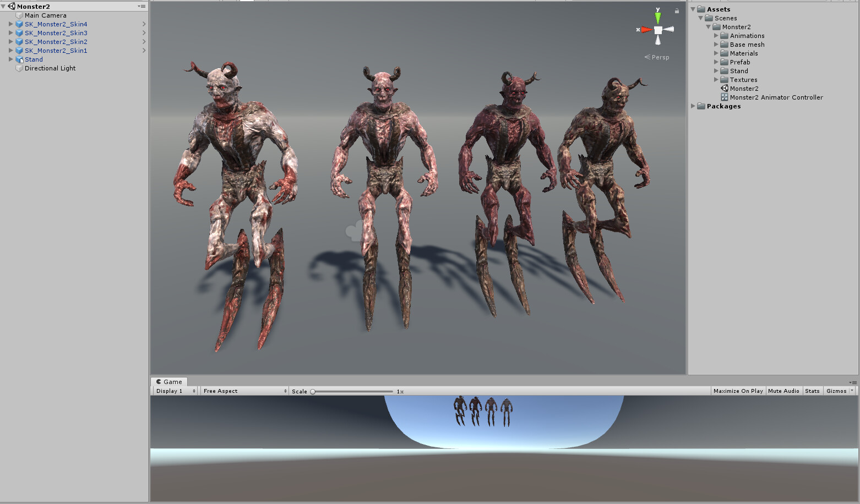Viewport: 860px width, 504px height.
Task: Toggle Mute Audio in the Game view
Action: [x=783, y=391]
